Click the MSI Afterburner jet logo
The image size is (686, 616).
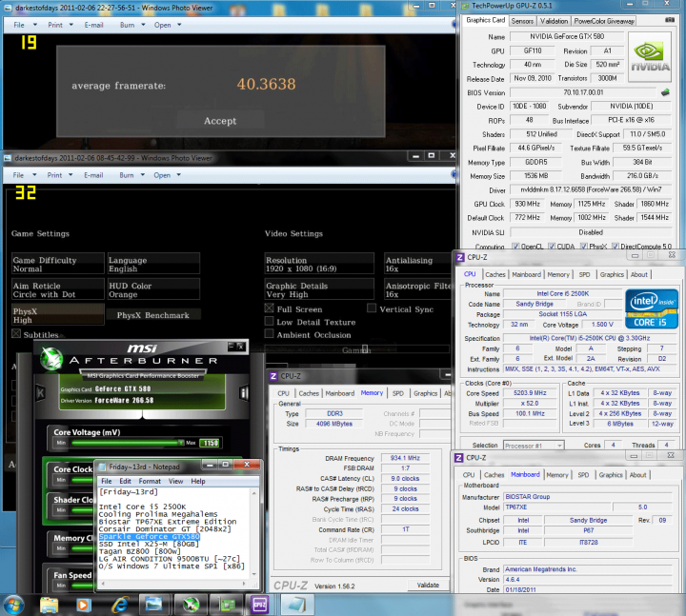tap(51, 359)
